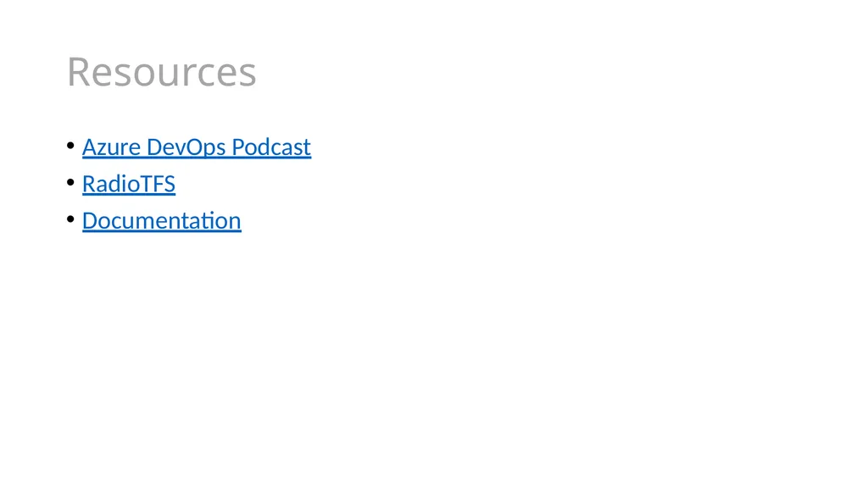This screenshot has height=487, width=868.
Task: Open the Azure DevOps Podcast link
Action: click(x=197, y=147)
